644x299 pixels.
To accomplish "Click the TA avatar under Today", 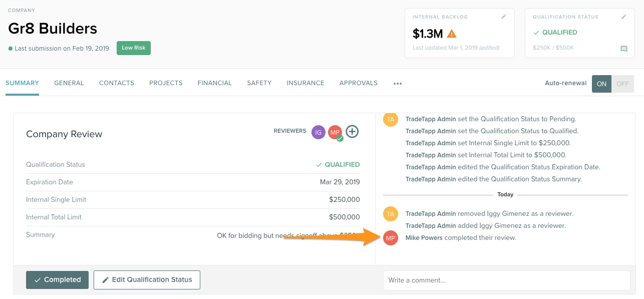I will tap(391, 214).
